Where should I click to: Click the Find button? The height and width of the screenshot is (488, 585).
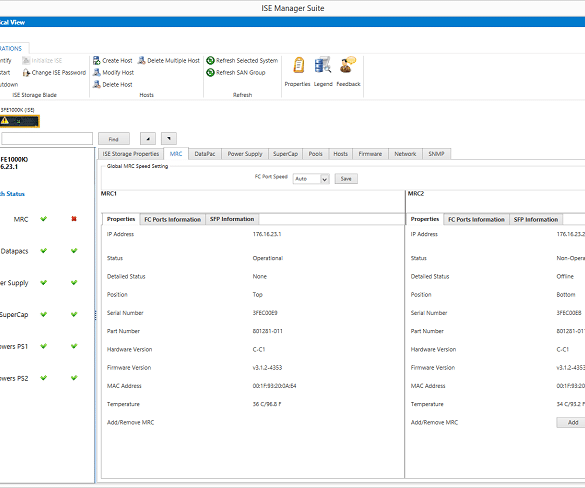(x=113, y=139)
